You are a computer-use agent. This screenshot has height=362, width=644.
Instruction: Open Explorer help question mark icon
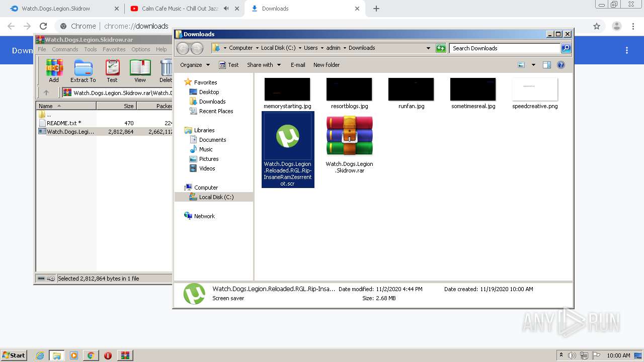(x=561, y=65)
